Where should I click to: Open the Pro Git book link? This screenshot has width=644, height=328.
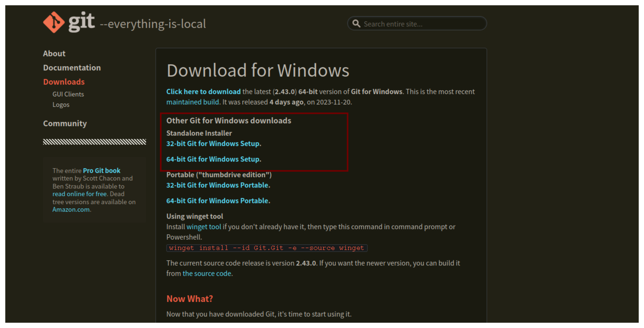(x=101, y=171)
